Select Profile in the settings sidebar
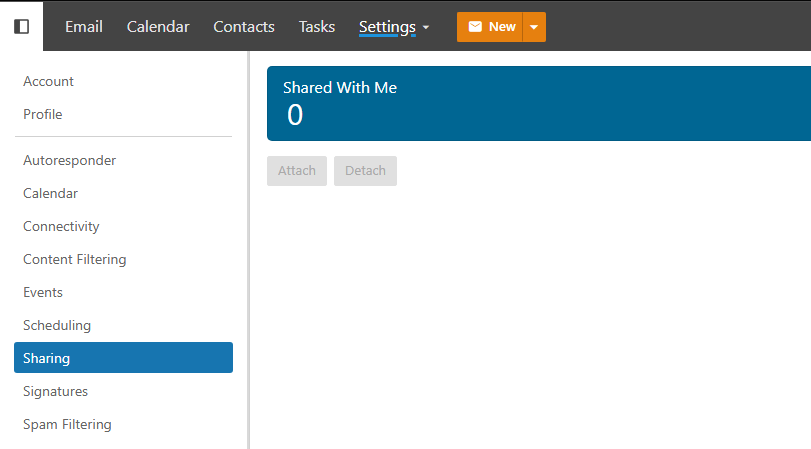Image resolution: width=811 pixels, height=449 pixels. click(x=43, y=114)
